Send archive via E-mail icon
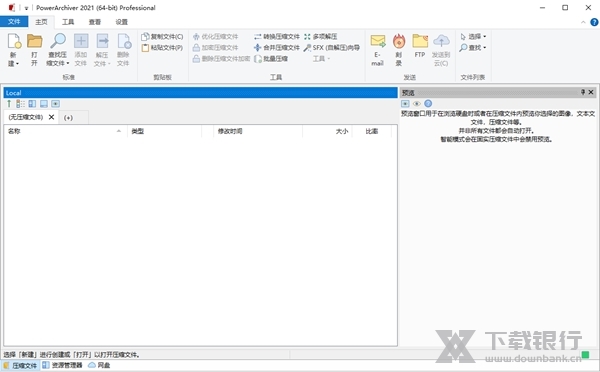Screen dimensions: 600x372 (378, 41)
